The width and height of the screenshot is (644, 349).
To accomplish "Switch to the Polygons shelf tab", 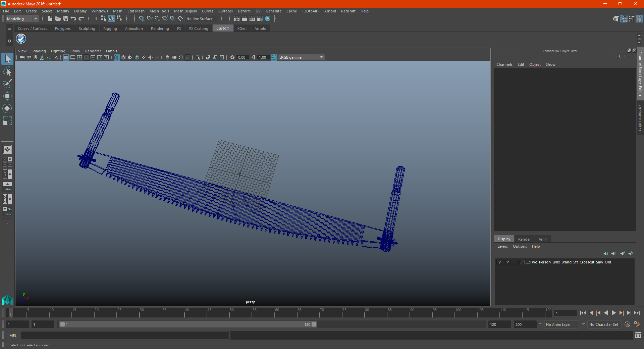I will pos(63,29).
